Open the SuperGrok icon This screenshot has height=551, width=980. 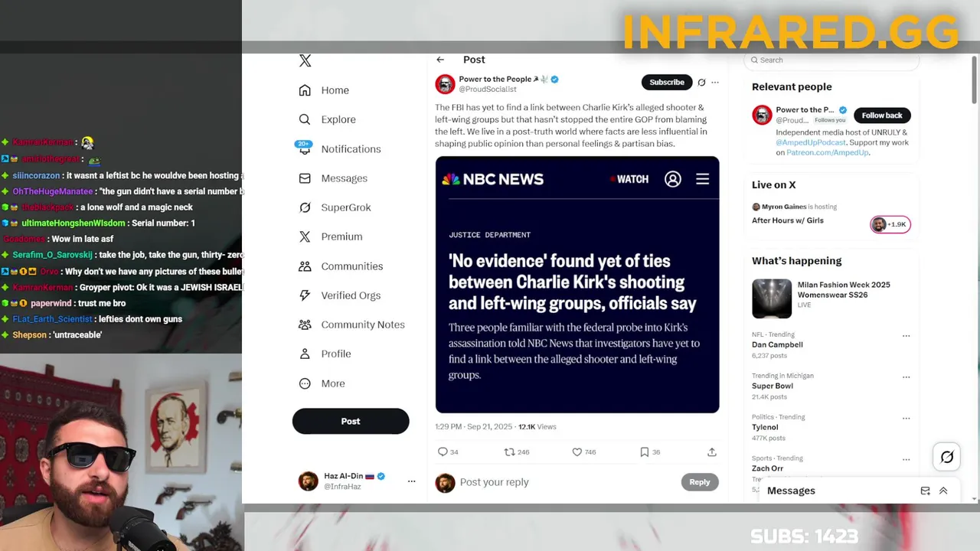305,207
